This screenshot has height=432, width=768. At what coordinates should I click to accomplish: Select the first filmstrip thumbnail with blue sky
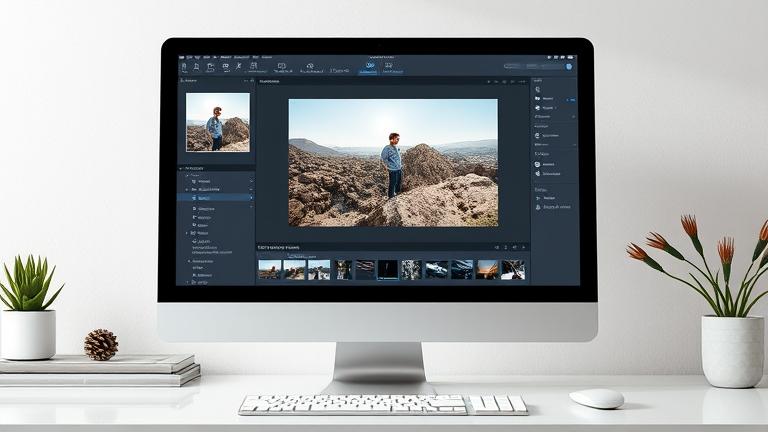point(270,270)
